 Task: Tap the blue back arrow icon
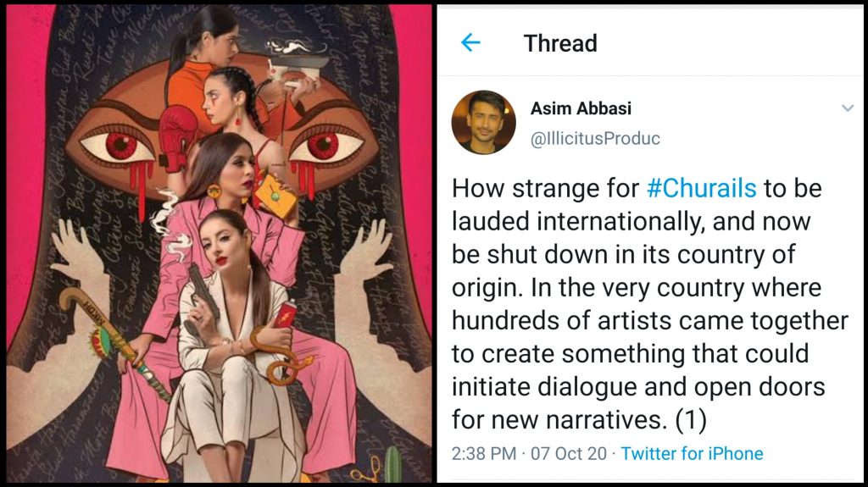470,43
